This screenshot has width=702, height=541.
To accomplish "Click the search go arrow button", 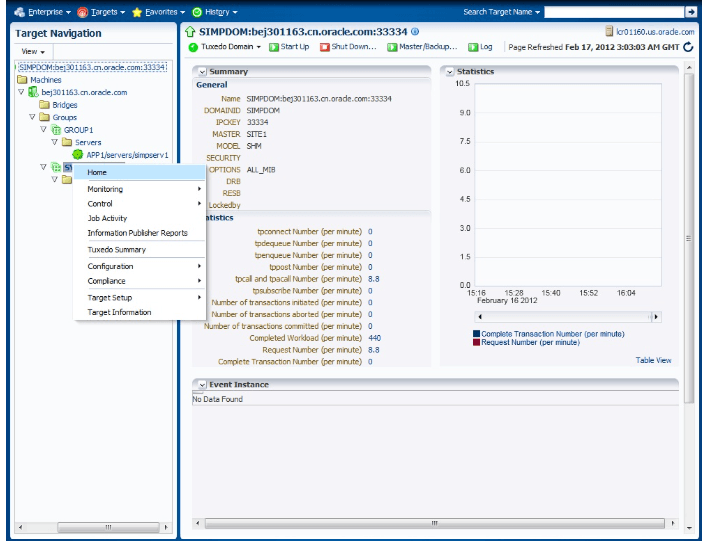I will pyautogui.click(x=691, y=12).
